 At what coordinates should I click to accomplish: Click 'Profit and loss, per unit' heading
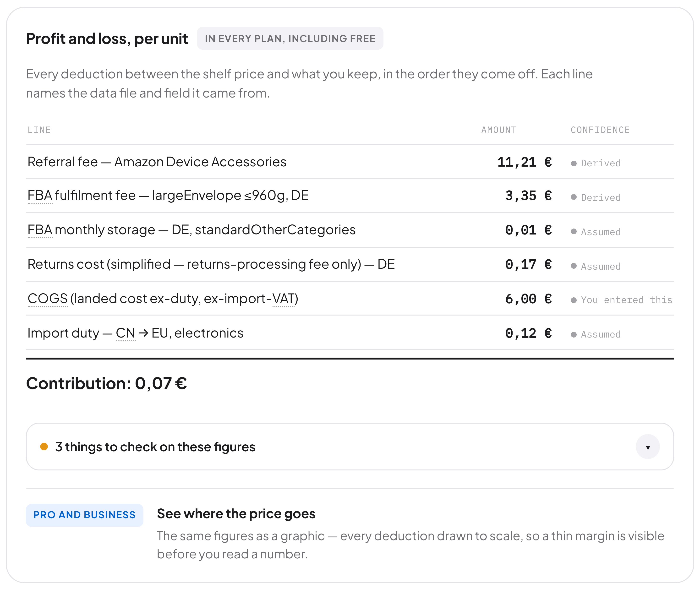[x=107, y=39]
